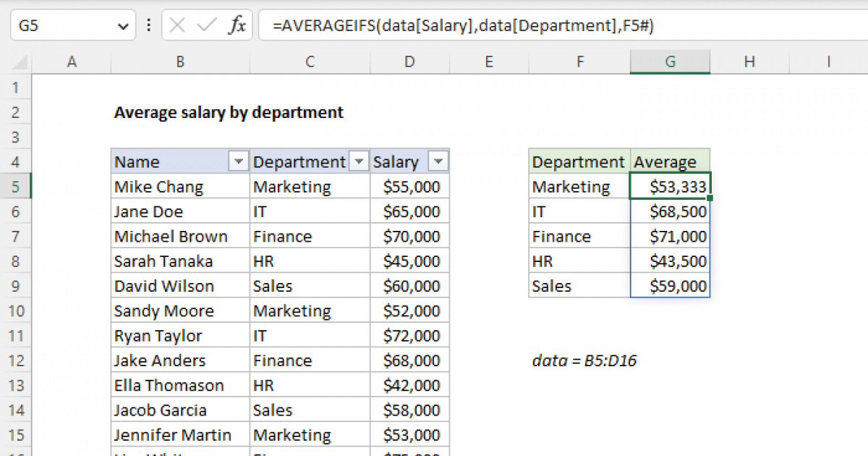
Task: Select column G header
Action: (670, 62)
